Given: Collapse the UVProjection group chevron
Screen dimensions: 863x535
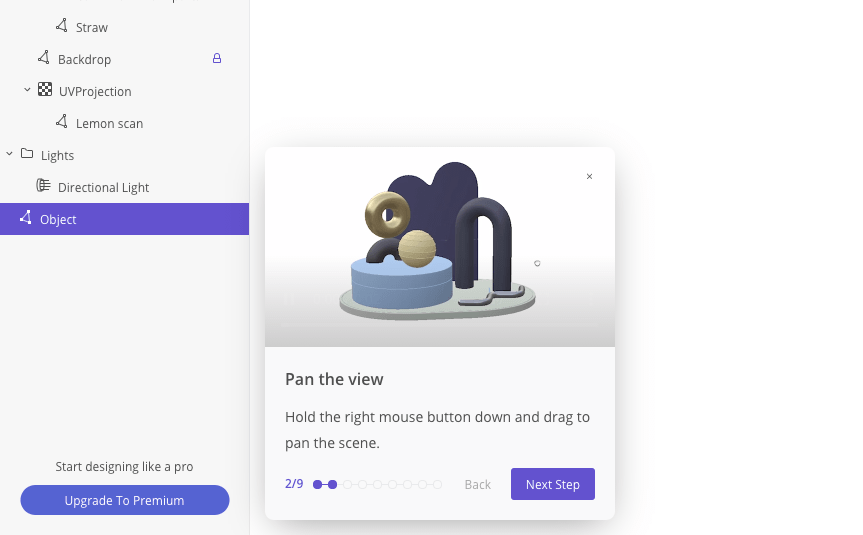Looking at the screenshot, I should click(27, 90).
